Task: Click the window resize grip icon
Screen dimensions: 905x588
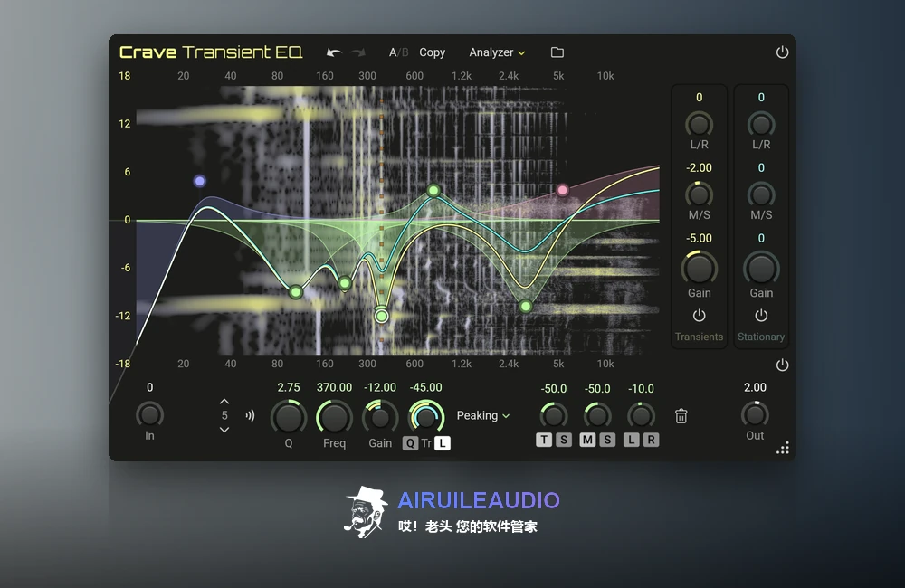Action: tap(783, 448)
